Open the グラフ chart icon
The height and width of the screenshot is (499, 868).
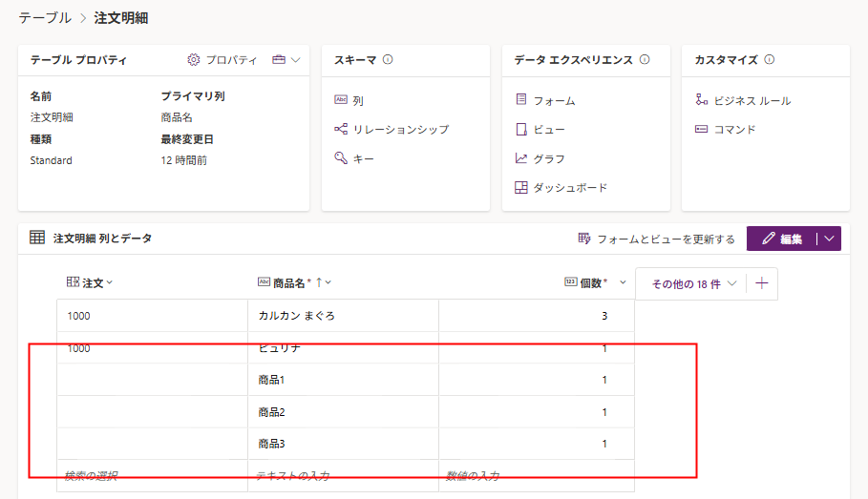tap(521, 158)
